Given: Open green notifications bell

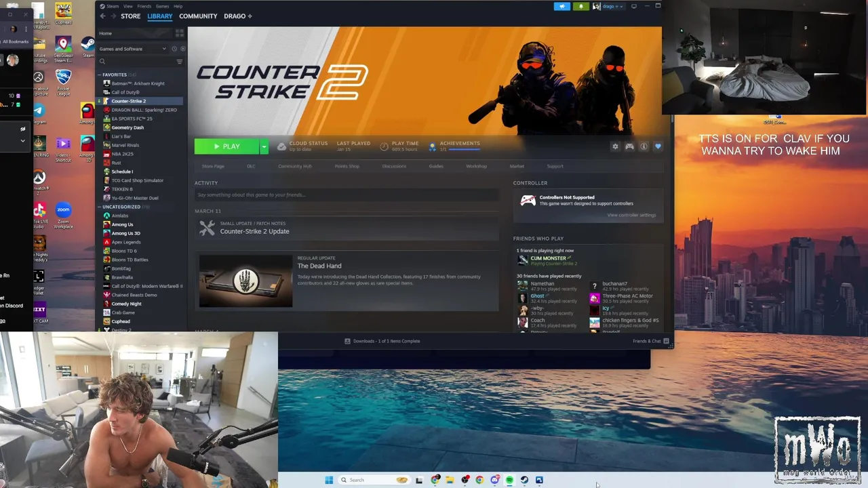Looking at the screenshot, I should pos(580,6).
